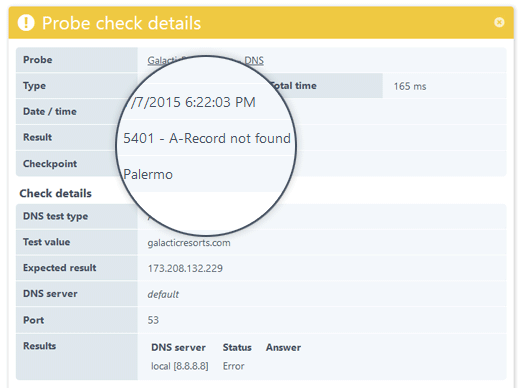523x388 pixels.
Task: Click the Probe check details title
Action: (x=121, y=23)
